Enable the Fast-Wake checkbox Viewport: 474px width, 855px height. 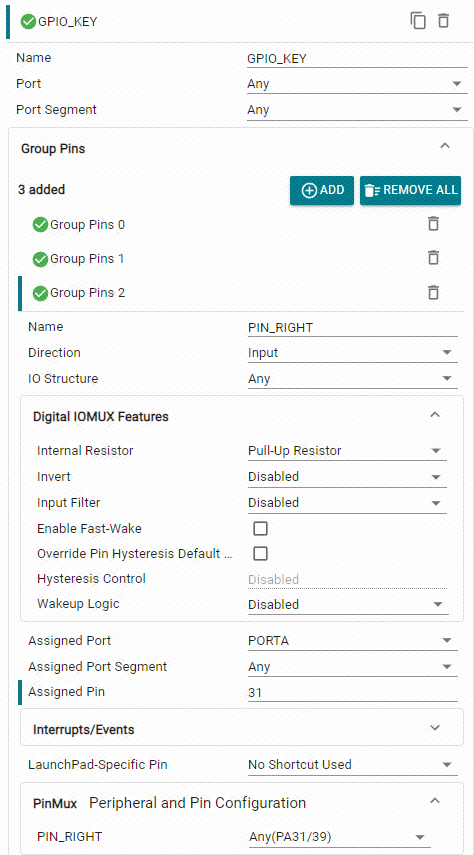(261, 528)
